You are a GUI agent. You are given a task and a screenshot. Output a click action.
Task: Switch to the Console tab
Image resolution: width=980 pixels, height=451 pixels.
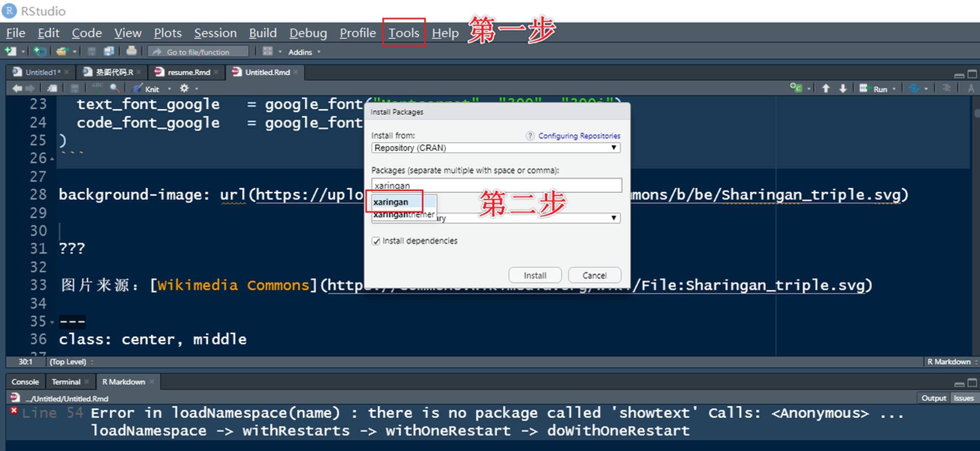(x=25, y=381)
